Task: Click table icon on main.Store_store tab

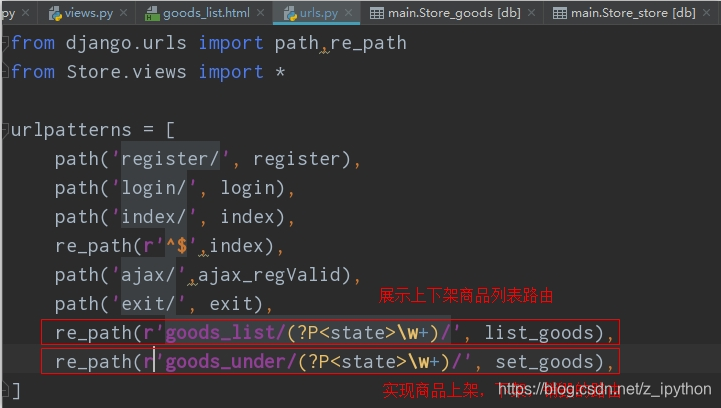Action: coord(560,13)
